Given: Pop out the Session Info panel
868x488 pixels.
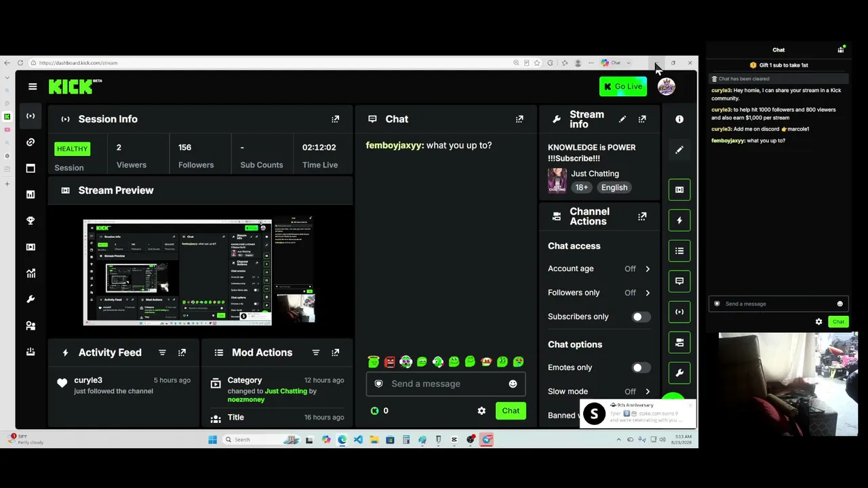Looking at the screenshot, I should 335,119.
